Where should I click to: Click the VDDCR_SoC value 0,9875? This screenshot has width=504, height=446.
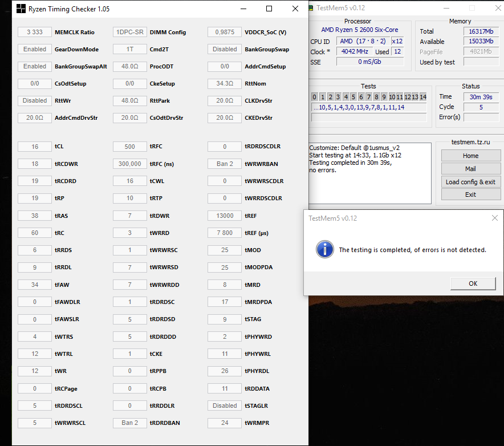click(225, 32)
